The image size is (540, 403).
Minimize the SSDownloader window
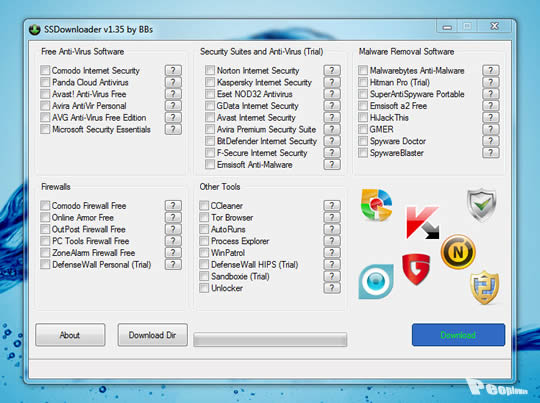pyautogui.click(x=447, y=27)
